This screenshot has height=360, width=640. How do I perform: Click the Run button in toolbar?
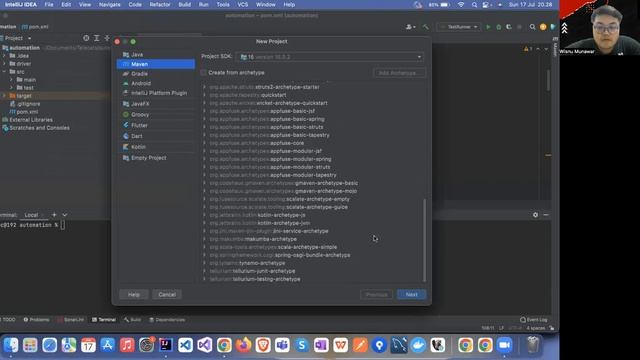(x=488, y=27)
